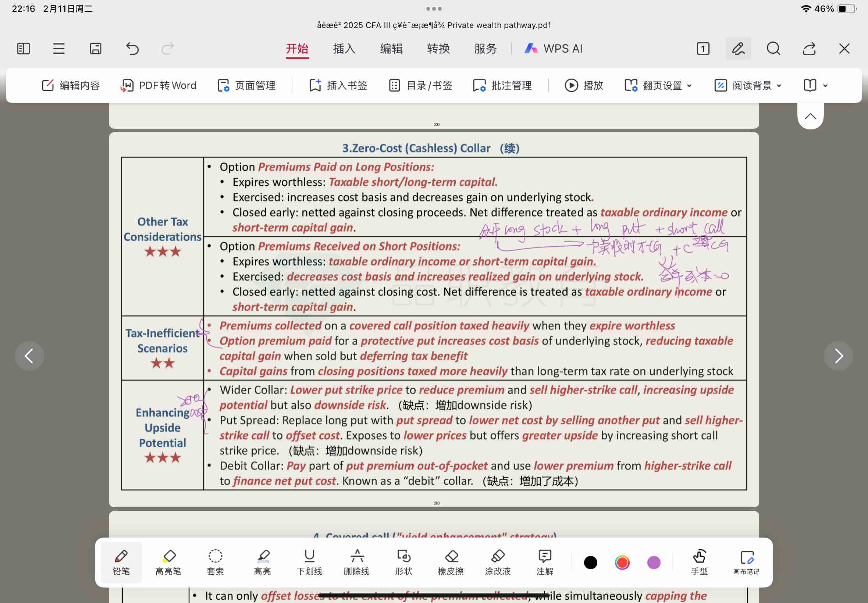Save the document with disk icon
Screen dimensions: 868x603
click(95, 49)
